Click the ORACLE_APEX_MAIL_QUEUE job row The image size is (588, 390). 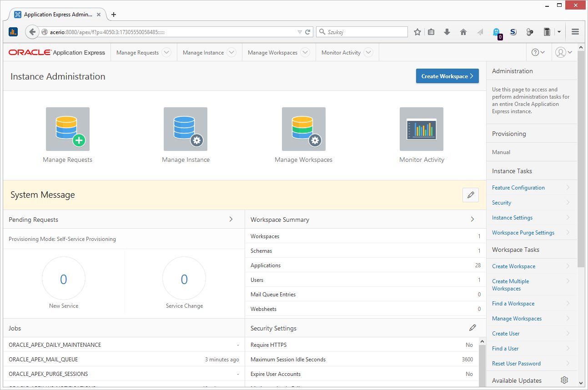point(124,359)
